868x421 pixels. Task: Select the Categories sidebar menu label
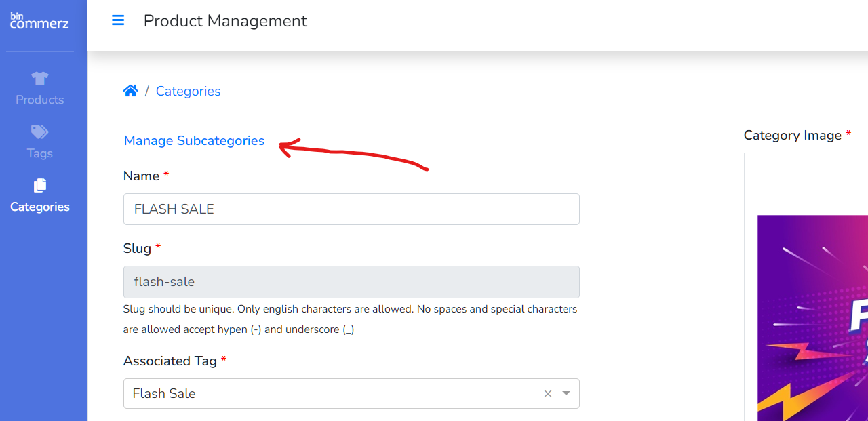click(40, 207)
